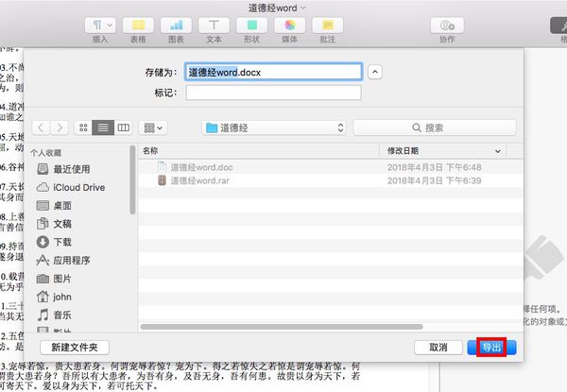Click the sidebar vertical scrollbar
The width and height of the screenshot is (567, 392).
point(132,179)
